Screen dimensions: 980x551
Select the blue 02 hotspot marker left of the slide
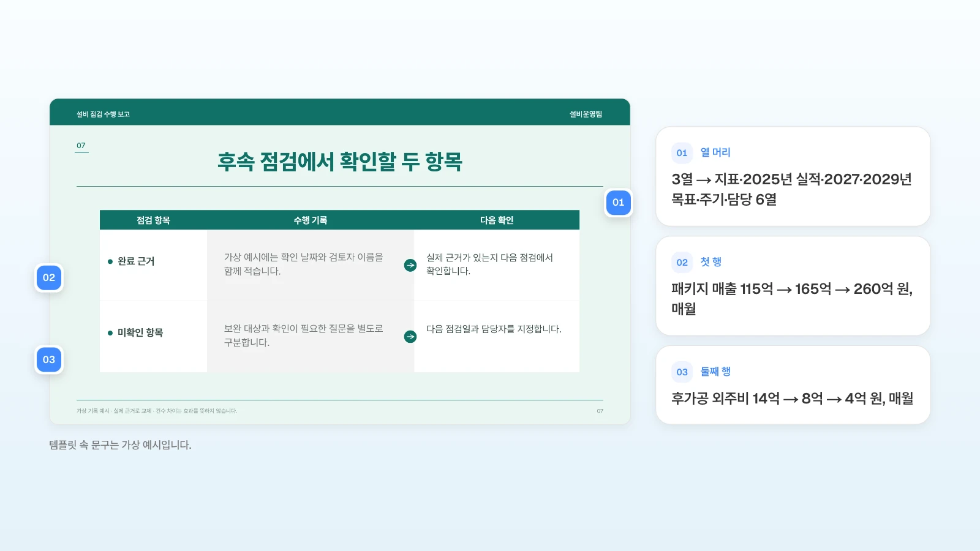49,278
